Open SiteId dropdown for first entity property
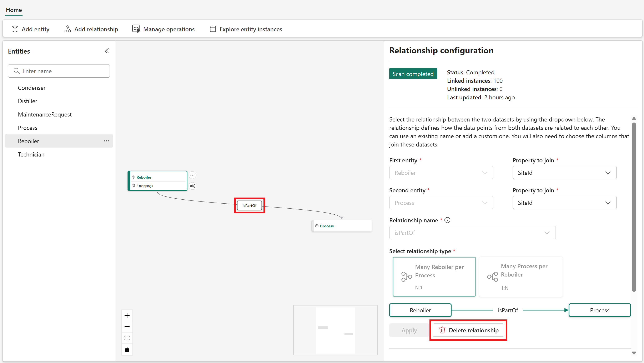The image size is (644, 363). tap(564, 173)
